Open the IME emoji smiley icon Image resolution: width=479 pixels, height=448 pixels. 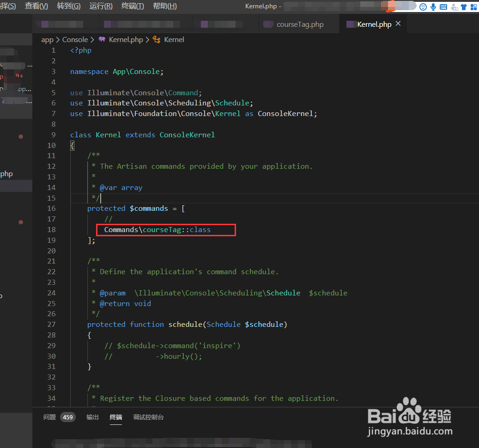[x=423, y=7]
